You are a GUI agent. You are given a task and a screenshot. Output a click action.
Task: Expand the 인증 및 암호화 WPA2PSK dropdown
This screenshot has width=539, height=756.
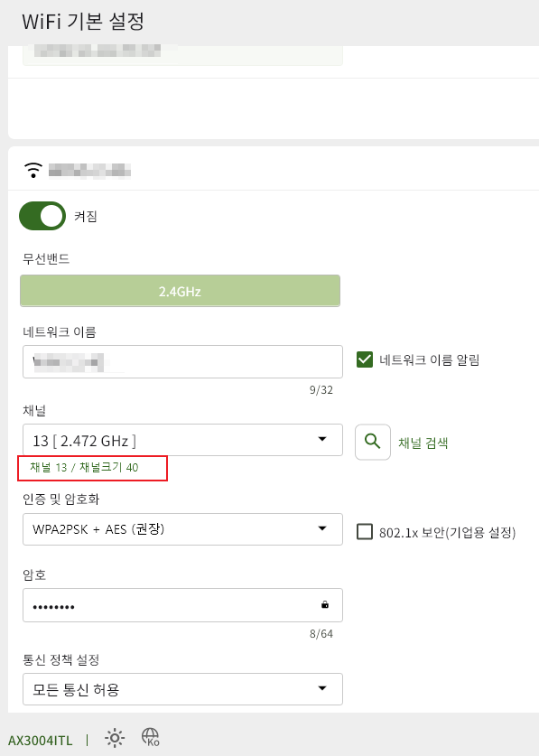(x=182, y=529)
